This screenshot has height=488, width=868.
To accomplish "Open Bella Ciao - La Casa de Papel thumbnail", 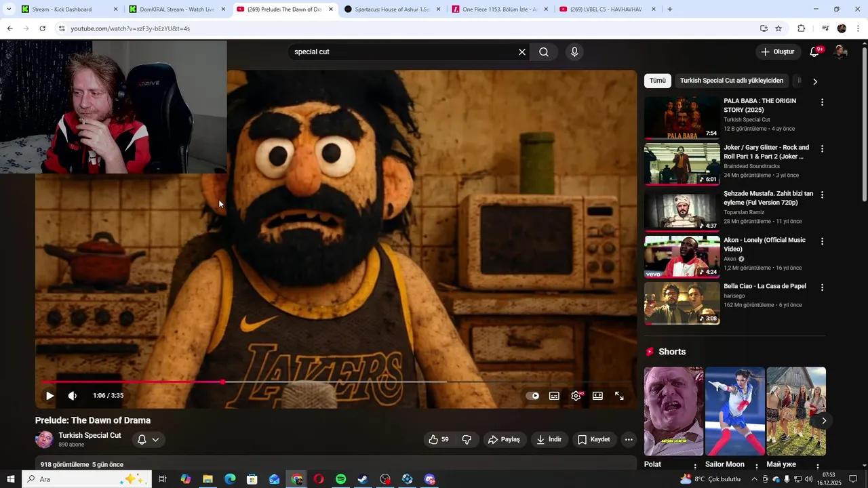I will click(682, 303).
